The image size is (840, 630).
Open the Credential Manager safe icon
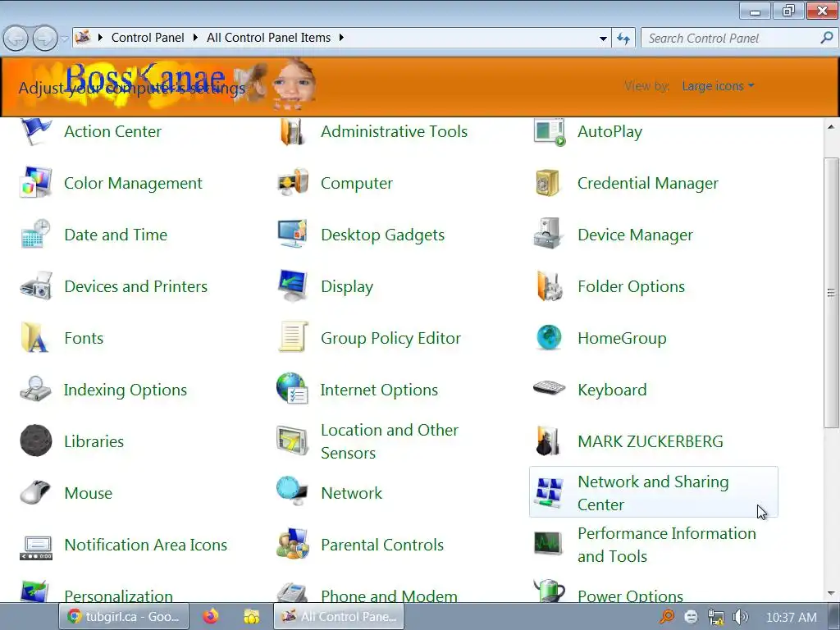tap(547, 183)
